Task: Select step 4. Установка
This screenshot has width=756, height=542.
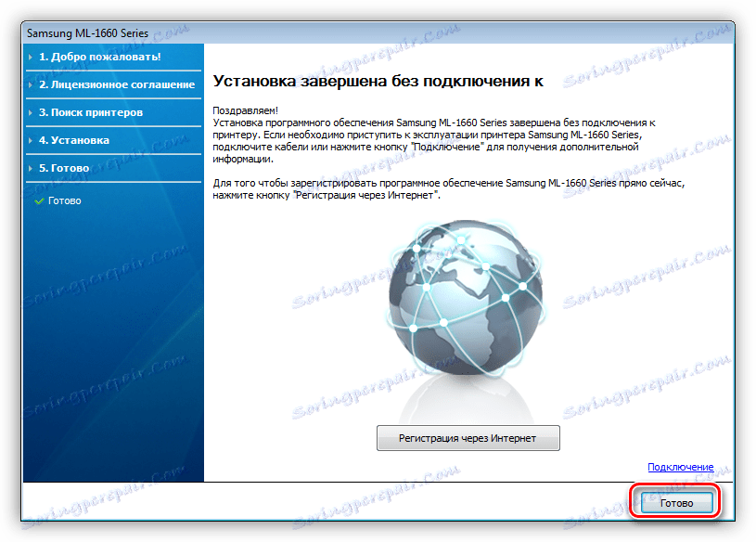Action: (x=74, y=140)
